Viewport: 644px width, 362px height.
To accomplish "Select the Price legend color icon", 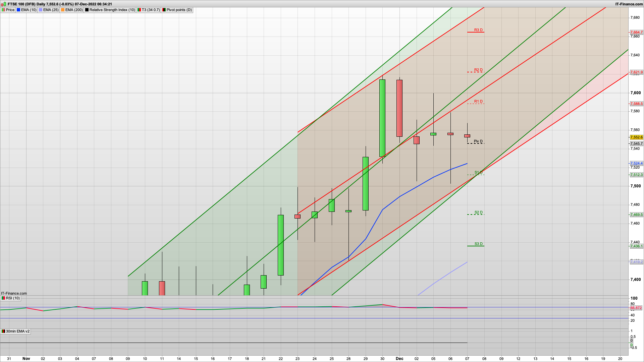I will (3, 10).
